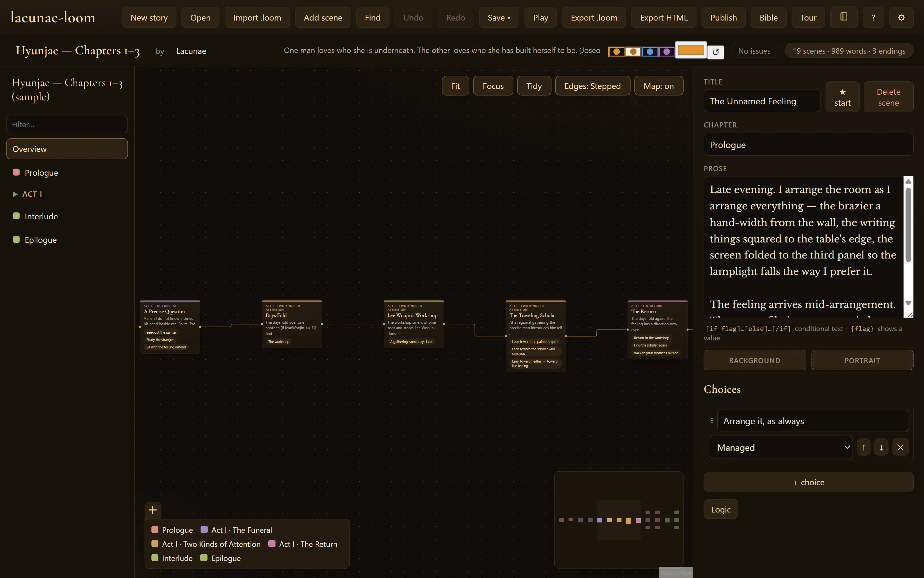Click the plus button above the legend
924x578 pixels.
tap(153, 510)
